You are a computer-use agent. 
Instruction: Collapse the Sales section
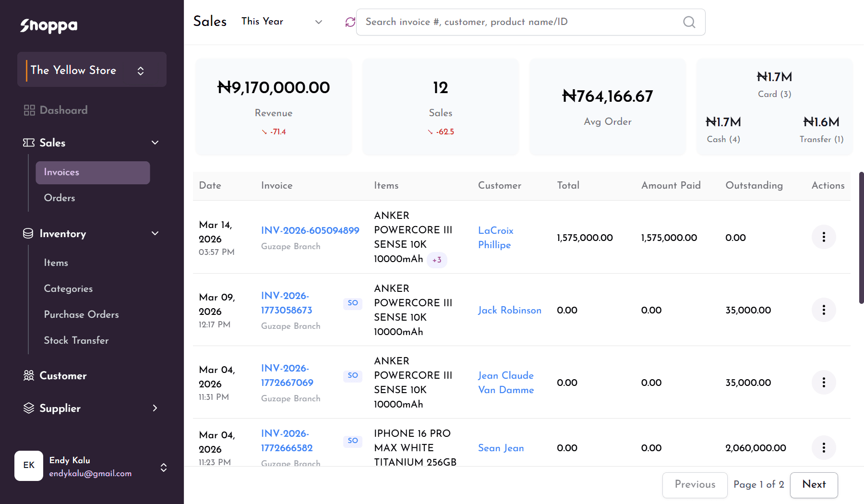[x=155, y=143]
